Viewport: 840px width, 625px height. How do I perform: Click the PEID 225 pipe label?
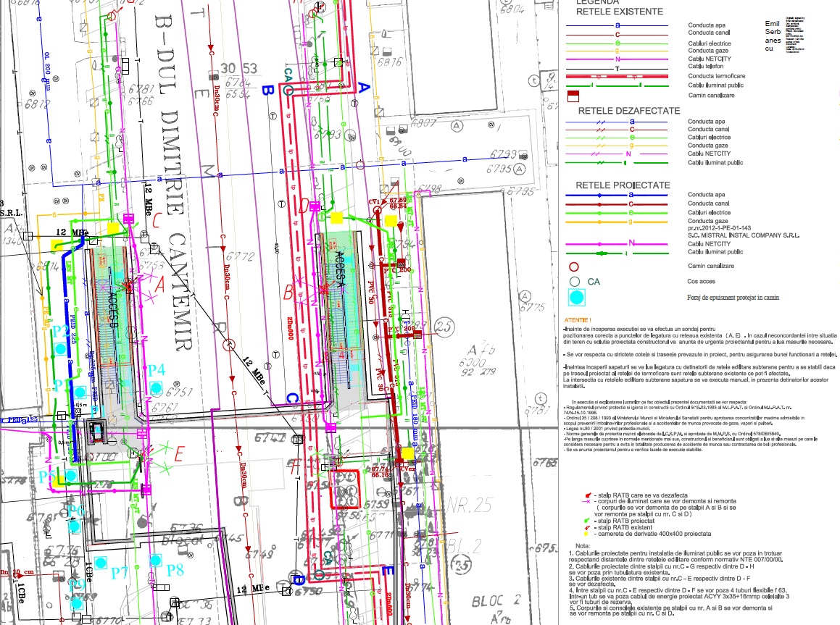click(74, 330)
